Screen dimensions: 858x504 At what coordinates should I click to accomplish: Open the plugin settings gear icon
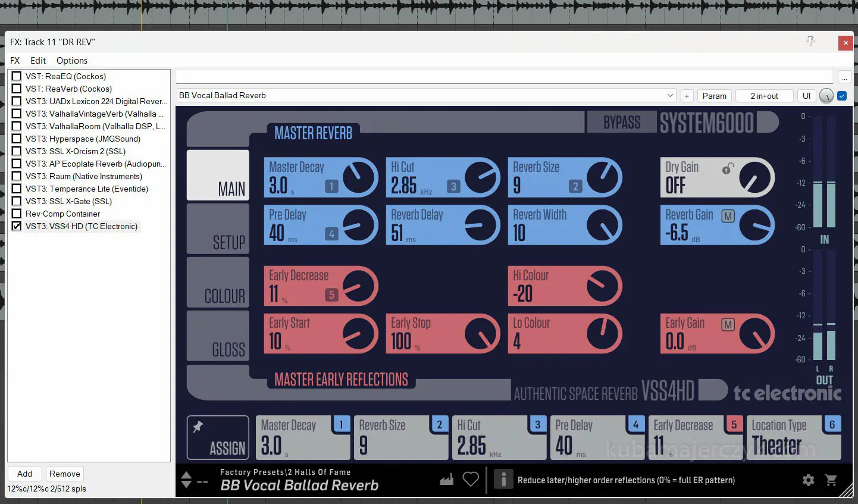click(x=807, y=480)
